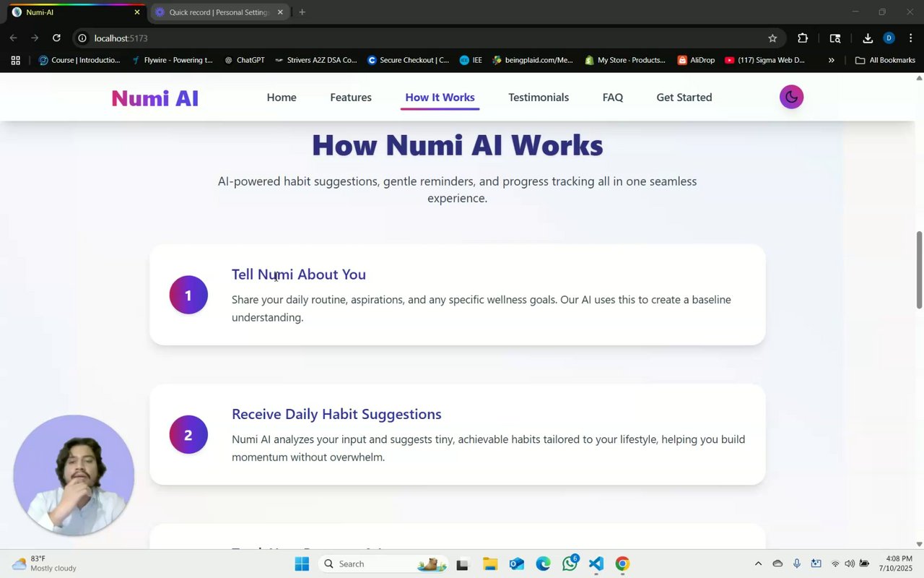The image size is (924, 578).
Task: Open the weather widget showing 83°F
Action: [x=45, y=564]
